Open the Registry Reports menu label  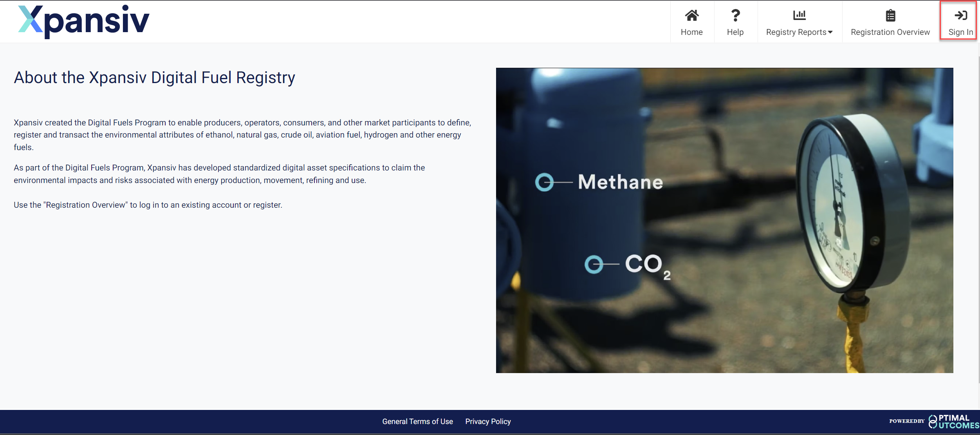click(x=796, y=32)
